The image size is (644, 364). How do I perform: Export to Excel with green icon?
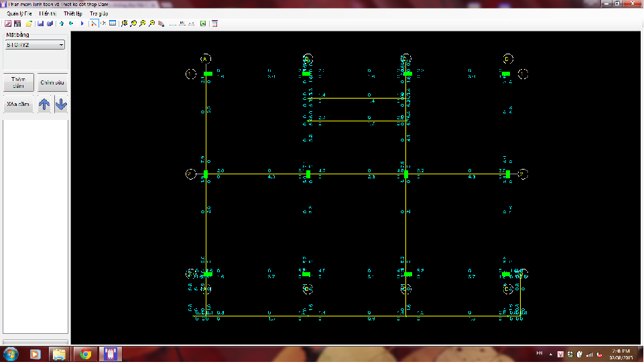pyautogui.click(x=203, y=23)
